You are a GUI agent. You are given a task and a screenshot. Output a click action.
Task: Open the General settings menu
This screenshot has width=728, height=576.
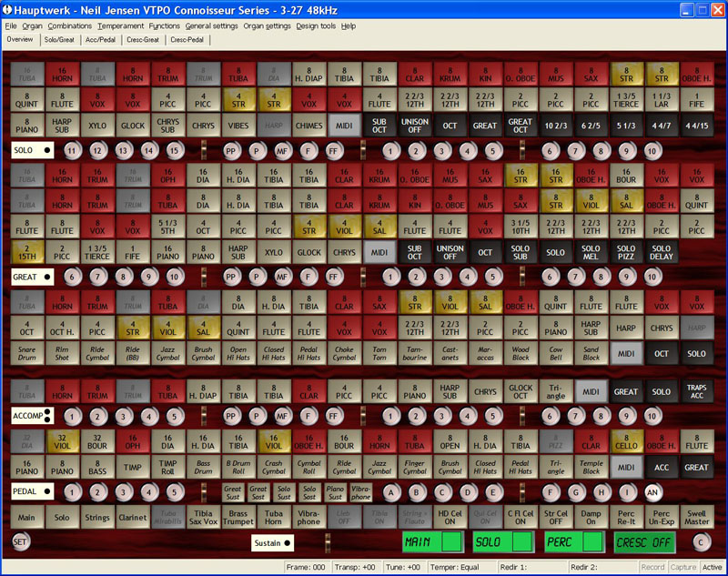click(212, 26)
